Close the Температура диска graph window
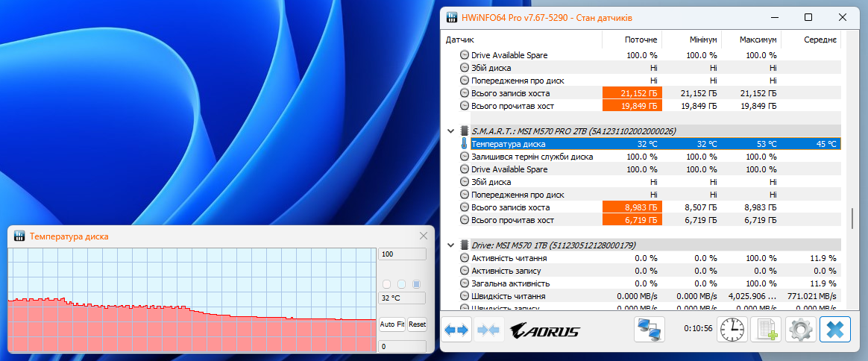 424,236
